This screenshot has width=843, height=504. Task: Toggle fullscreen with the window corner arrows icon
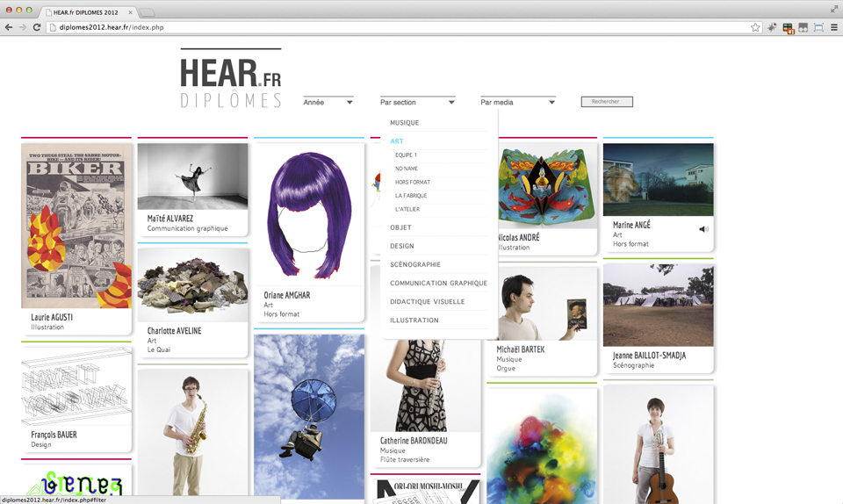(x=834, y=9)
